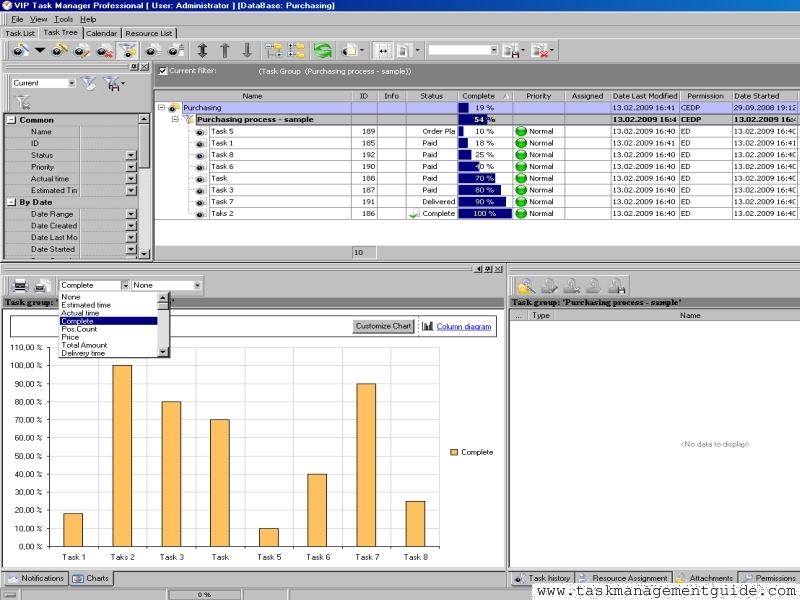Screen dimensions: 800x600
Task: Open the File menu
Action: [17, 19]
